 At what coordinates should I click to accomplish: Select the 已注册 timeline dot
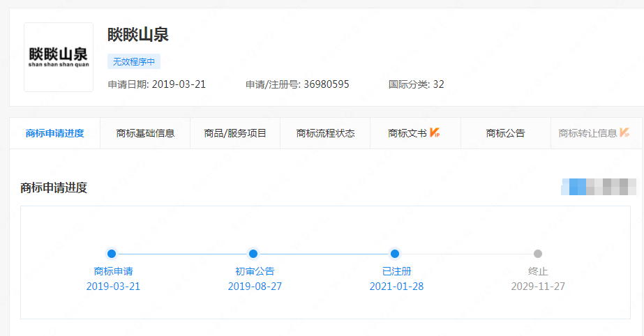coord(395,254)
